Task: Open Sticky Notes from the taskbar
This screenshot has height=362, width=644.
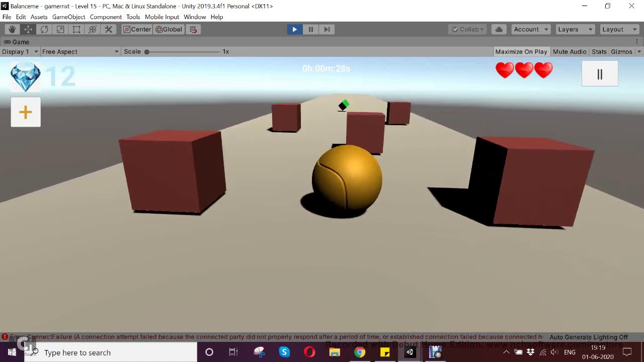Action: click(x=385, y=352)
